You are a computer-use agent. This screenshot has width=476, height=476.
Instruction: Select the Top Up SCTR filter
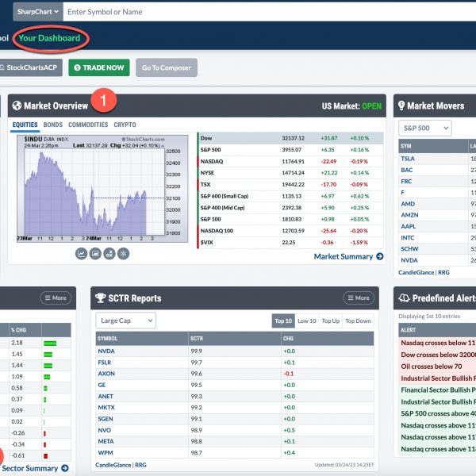point(331,321)
